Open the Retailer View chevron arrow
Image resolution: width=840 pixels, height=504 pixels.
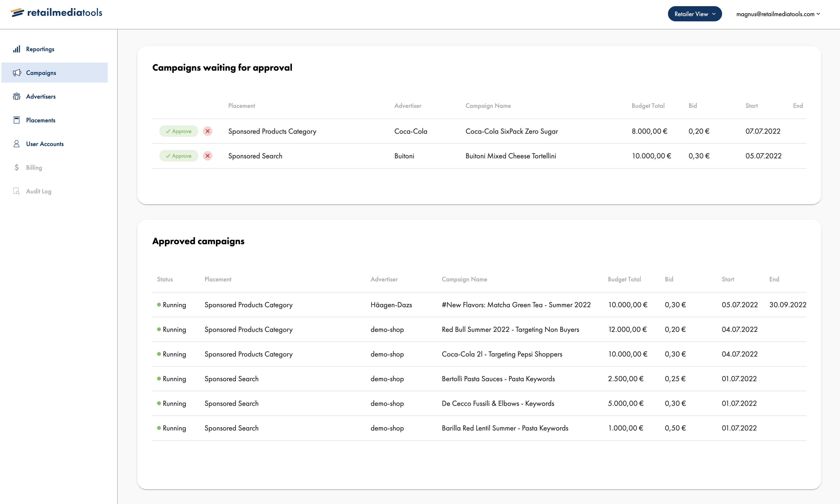click(714, 14)
